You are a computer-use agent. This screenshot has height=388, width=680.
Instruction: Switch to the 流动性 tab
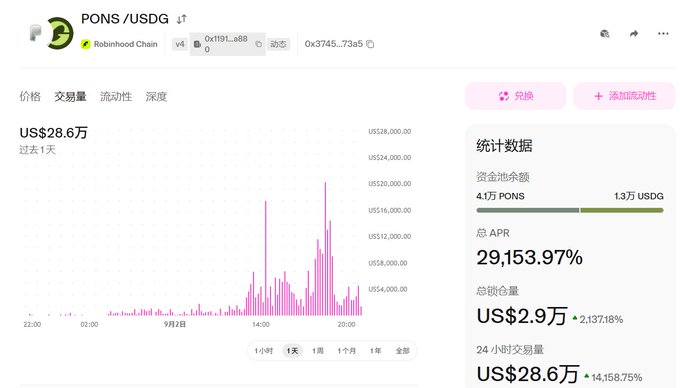pyautogui.click(x=116, y=96)
